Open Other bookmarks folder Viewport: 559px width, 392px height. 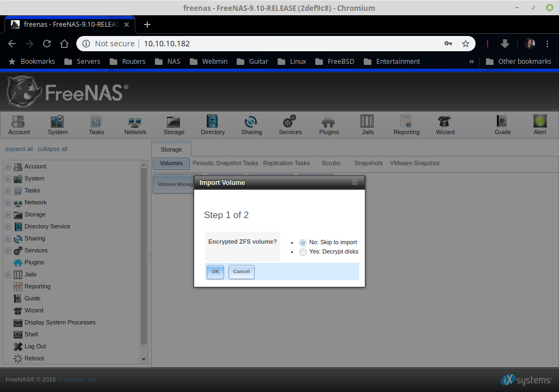(518, 62)
